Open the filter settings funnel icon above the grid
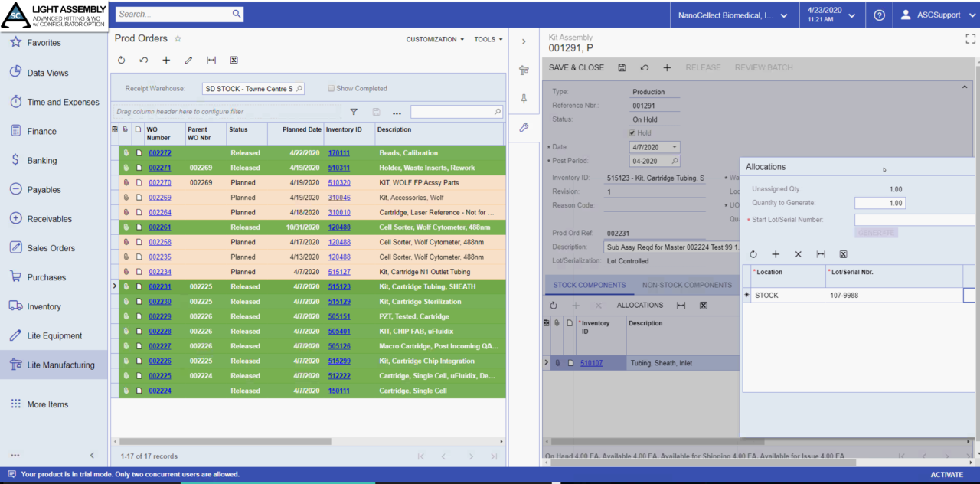This screenshot has width=980, height=484. (x=353, y=112)
